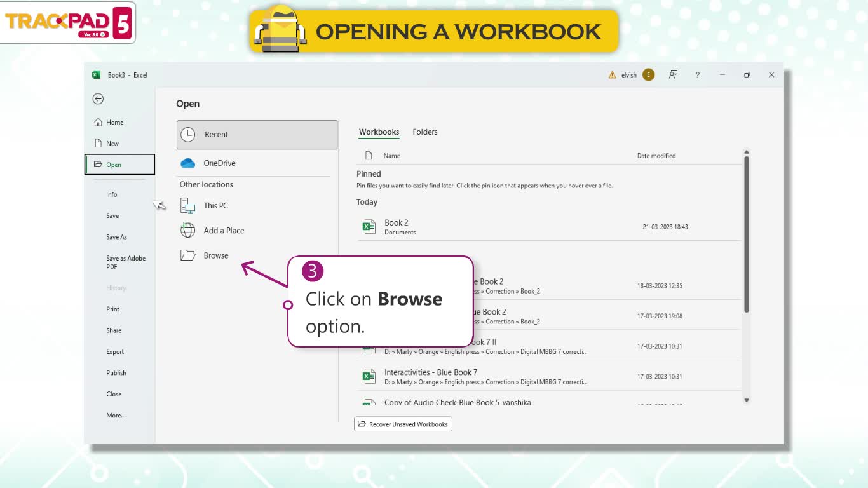Click the This PC computer icon
Viewport: 868px width, 488px height.
tap(187, 205)
